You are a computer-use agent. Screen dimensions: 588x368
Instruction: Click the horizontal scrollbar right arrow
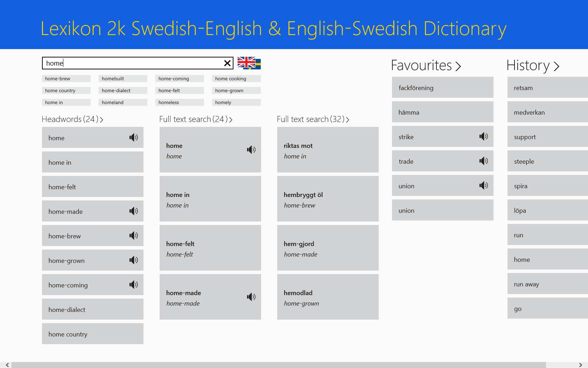(580, 365)
